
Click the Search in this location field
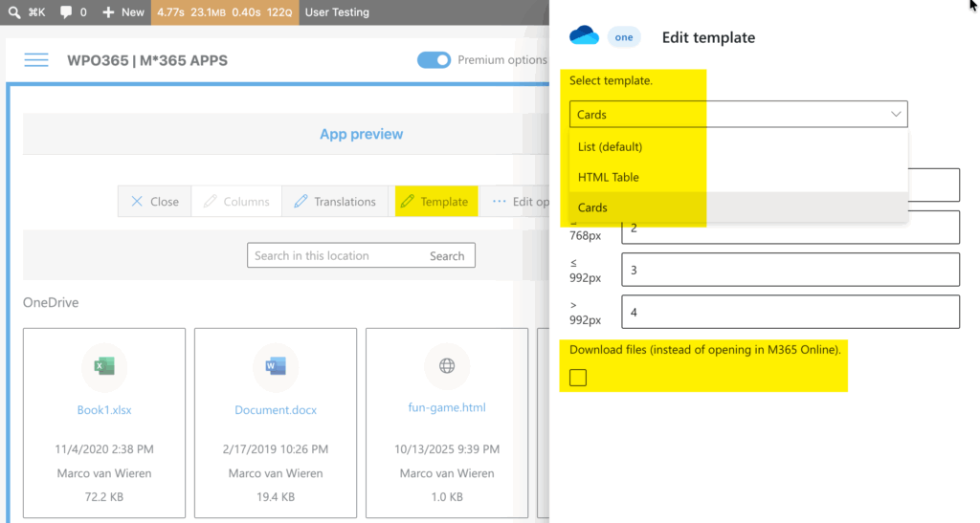pyautogui.click(x=334, y=256)
